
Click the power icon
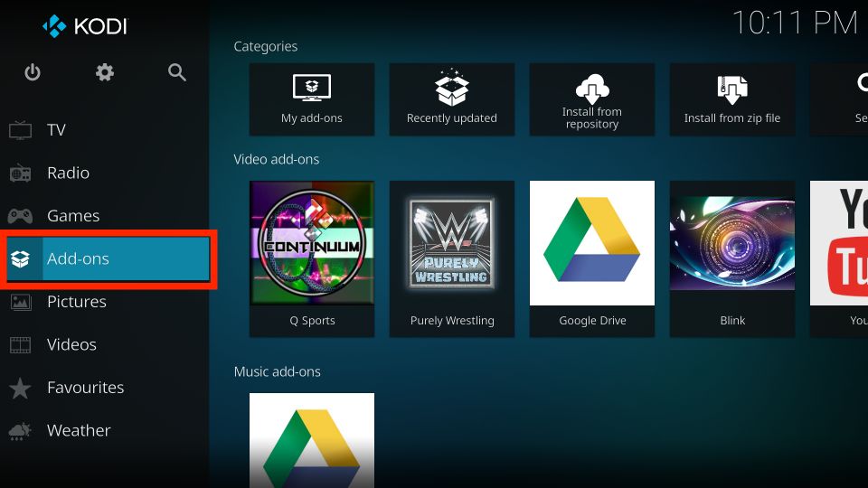(x=33, y=72)
